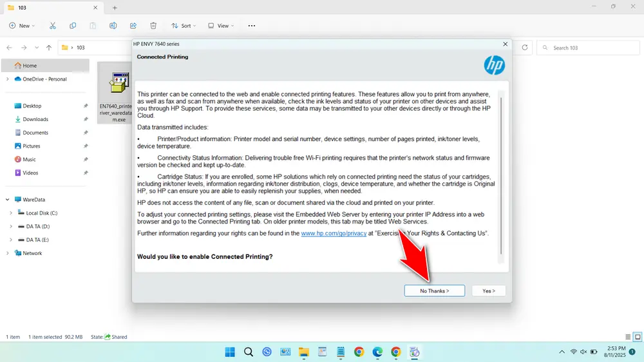Click the Copy icon in Explorer toolbar
This screenshot has width=644, height=362.
point(73,26)
